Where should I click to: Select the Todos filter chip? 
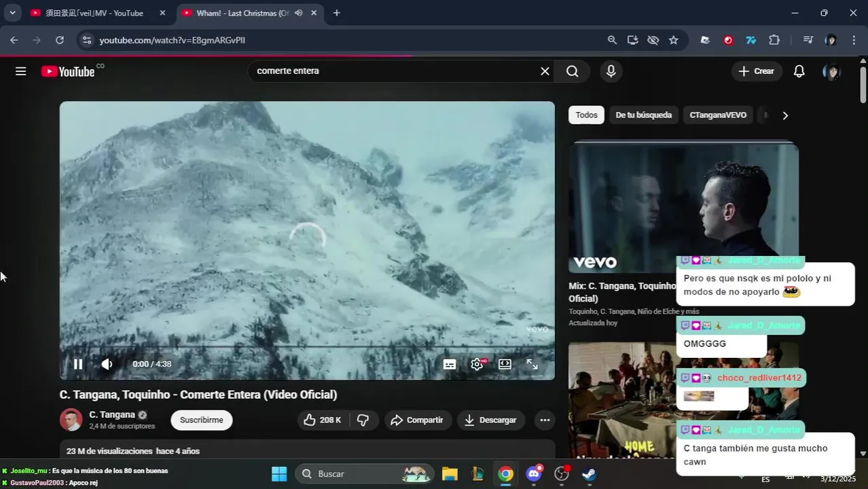[x=586, y=115]
